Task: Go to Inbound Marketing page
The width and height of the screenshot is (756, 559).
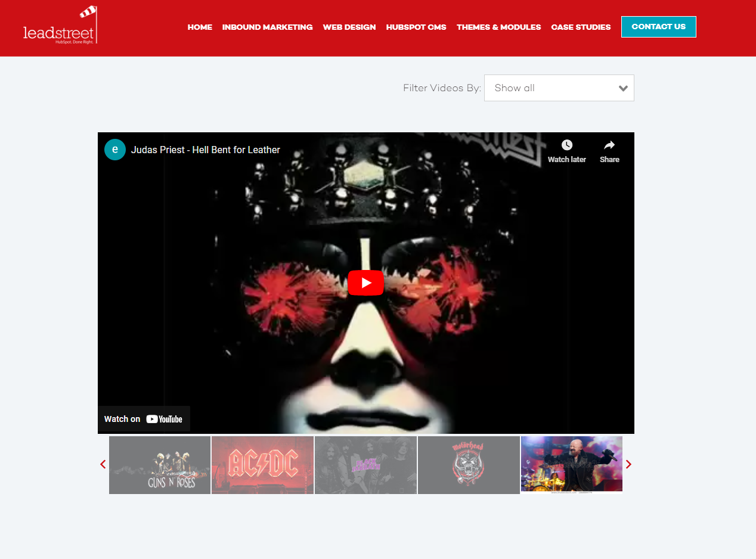Action: point(267,27)
